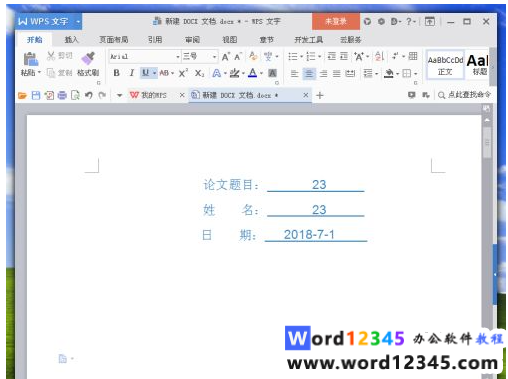
Task: Click the decrease font size icon
Action: coord(238,57)
